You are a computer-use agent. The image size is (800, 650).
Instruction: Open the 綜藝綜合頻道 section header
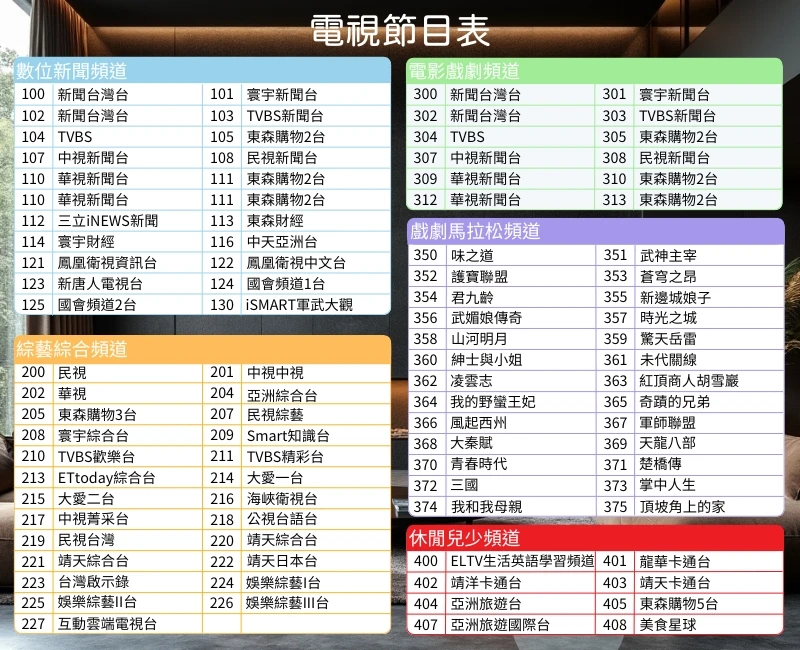coord(72,349)
